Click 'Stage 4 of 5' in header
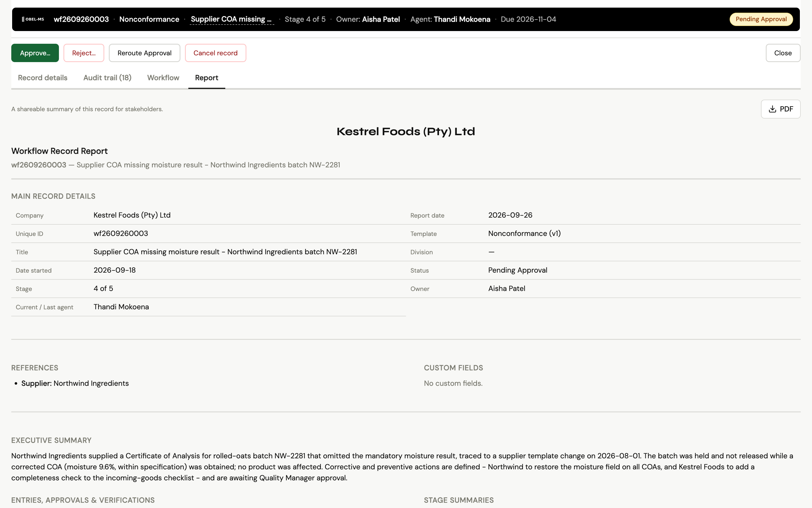812x508 pixels. click(305, 19)
